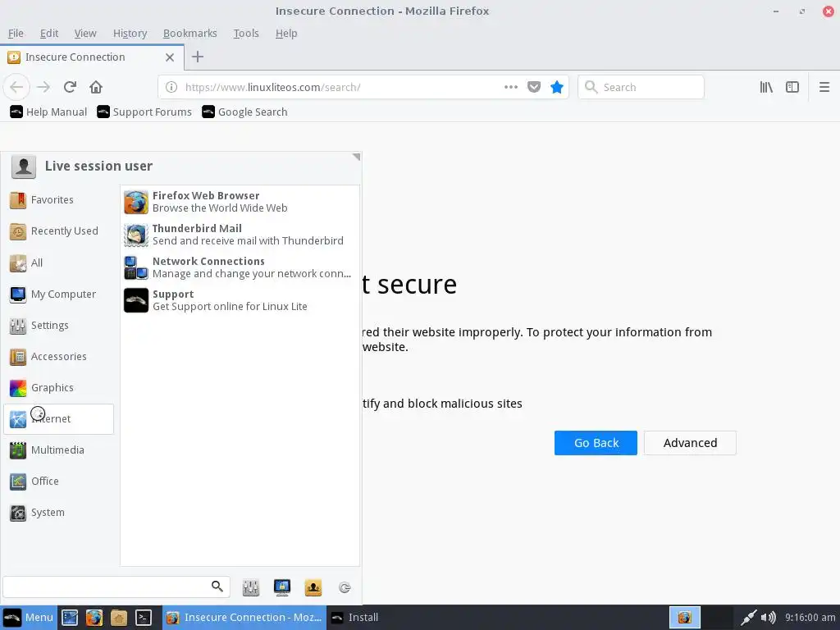This screenshot has height=630, width=840.
Task: Select the Favorites category
Action: click(x=58, y=200)
